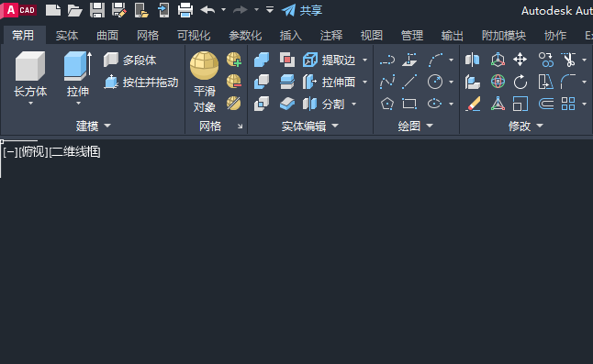Viewport: 593px width, 364px height.
Task: Click the Thicken surface icon
Action: (287, 104)
